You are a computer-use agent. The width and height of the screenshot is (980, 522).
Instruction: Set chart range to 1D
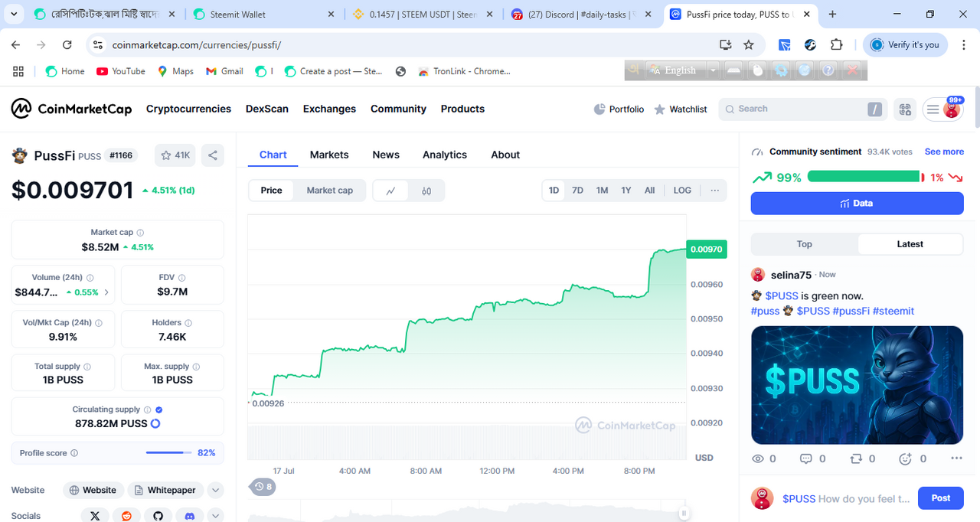554,191
